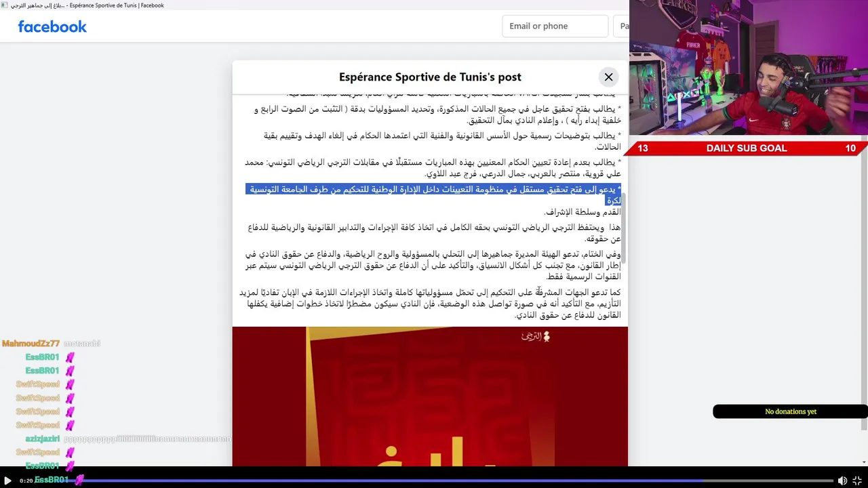
Task: Click the line 'القدم وسلطة الإشراف'
Action: [583, 212]
